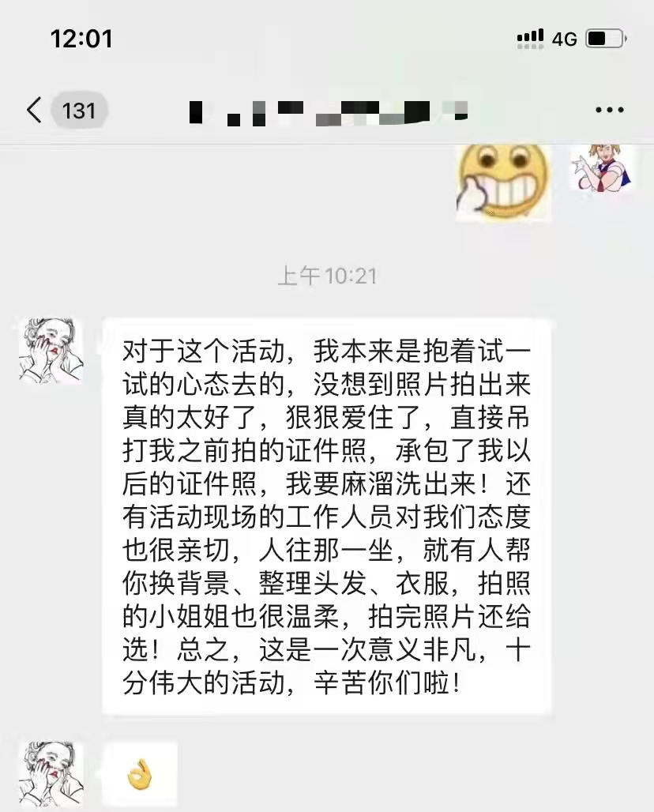Tap the 12:01 clock in status bar
Screen dimensions: 654x812
point(81,39)
